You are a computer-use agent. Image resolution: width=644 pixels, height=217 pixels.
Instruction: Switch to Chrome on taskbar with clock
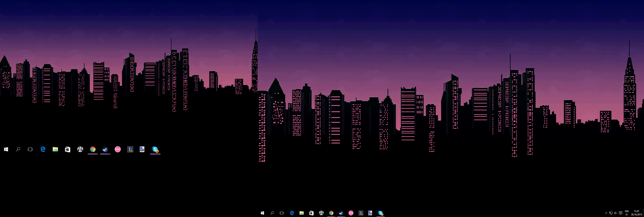pyautogui.click(x=331, y=213)
